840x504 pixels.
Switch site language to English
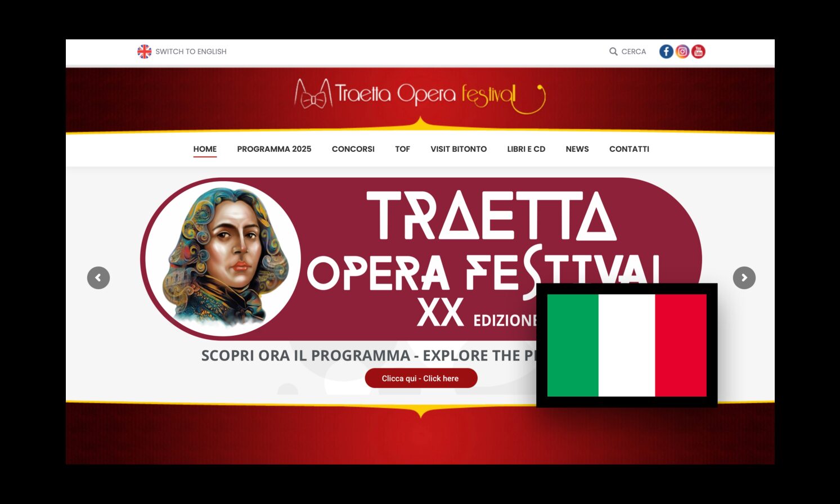[191, 52]
